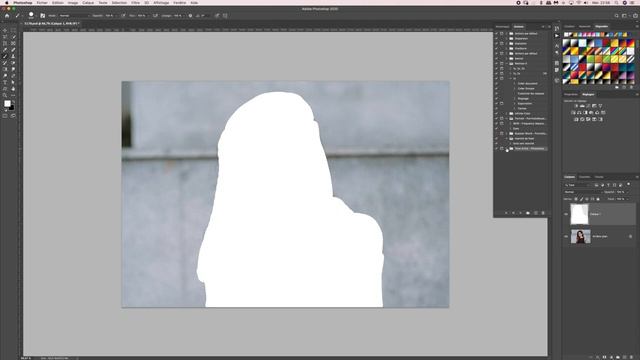Switch to the Nuancier tab
The height and width of the screenshot is (360, 640).
tap(584, 27)
